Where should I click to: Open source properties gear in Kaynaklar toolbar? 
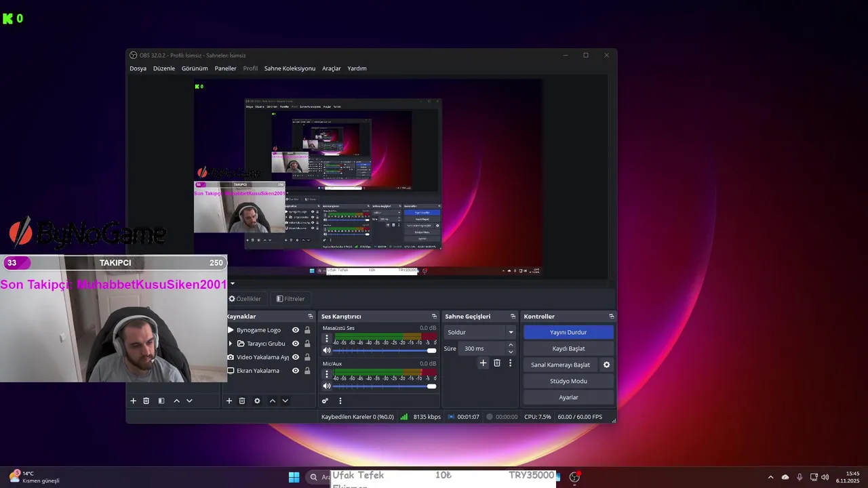click(257, 401)
